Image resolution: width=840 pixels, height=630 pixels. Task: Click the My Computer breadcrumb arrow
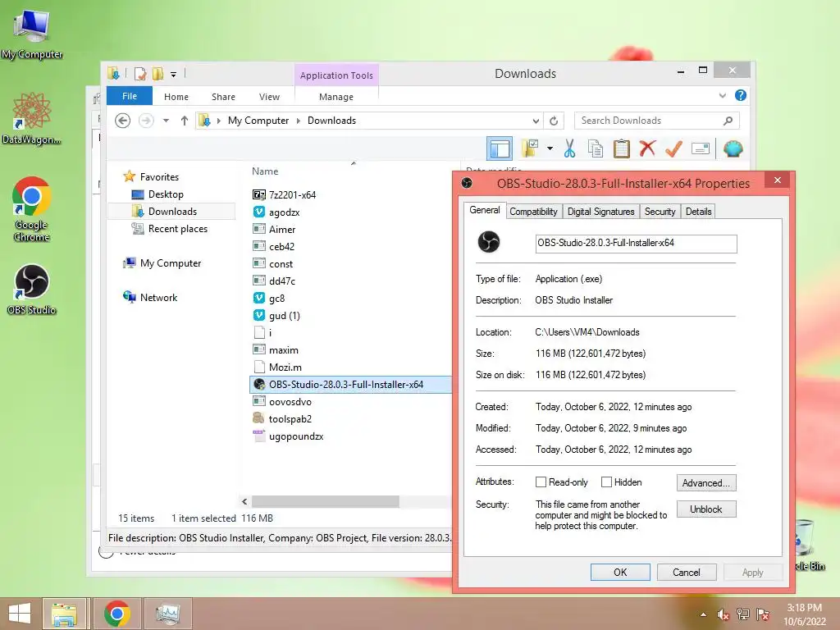click(218, 121)
